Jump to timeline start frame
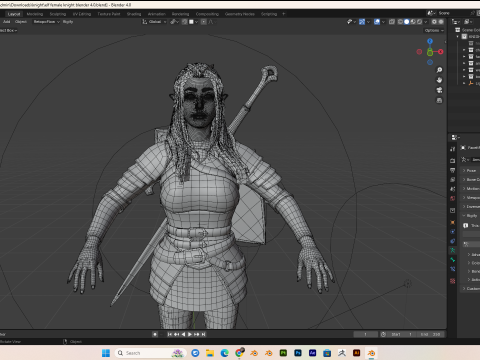This screenshot has height=360, width=480. pyautogui.click(x=170, y=334)
